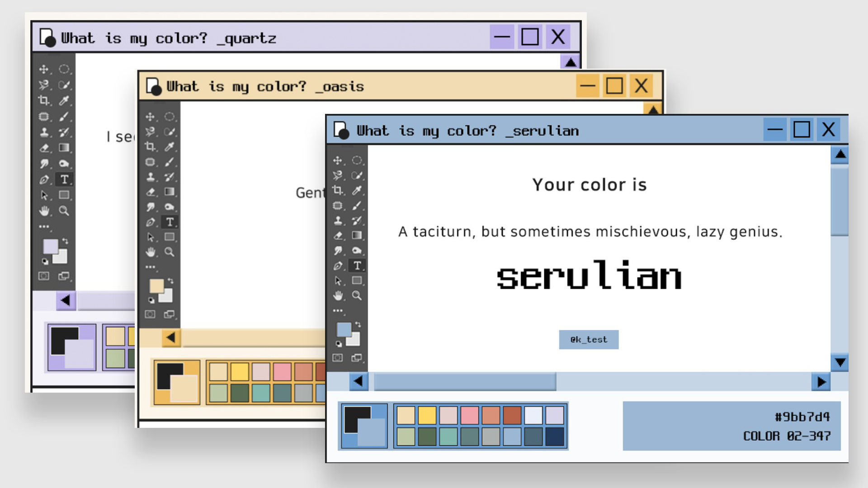Image resolution: width=868 pixels, height=488 pixels.
Task: Pick the pink swatch in serulian palette
Action: tap(469, 415)
